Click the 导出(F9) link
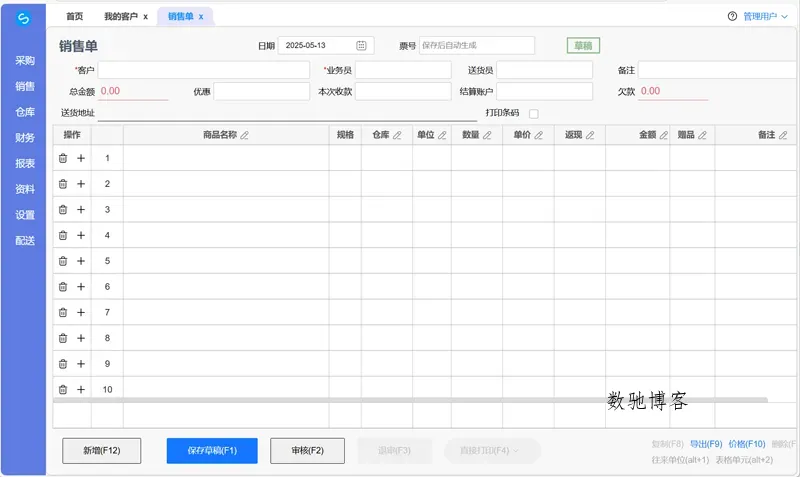Viewport: 800px width, 477px height. pyautogui.click(x=706, y=444)
